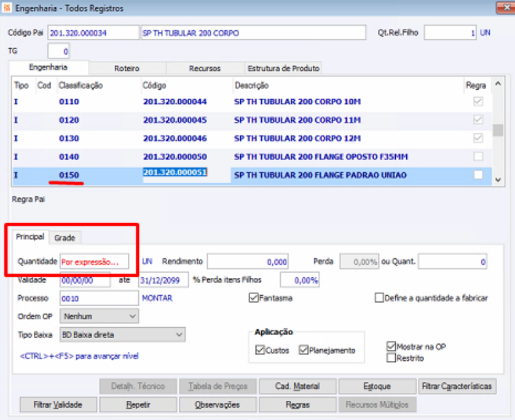This screenshot has height=420, width=515.
Task: Click classification 0140 cell
Action: click(x=69, y=157)
